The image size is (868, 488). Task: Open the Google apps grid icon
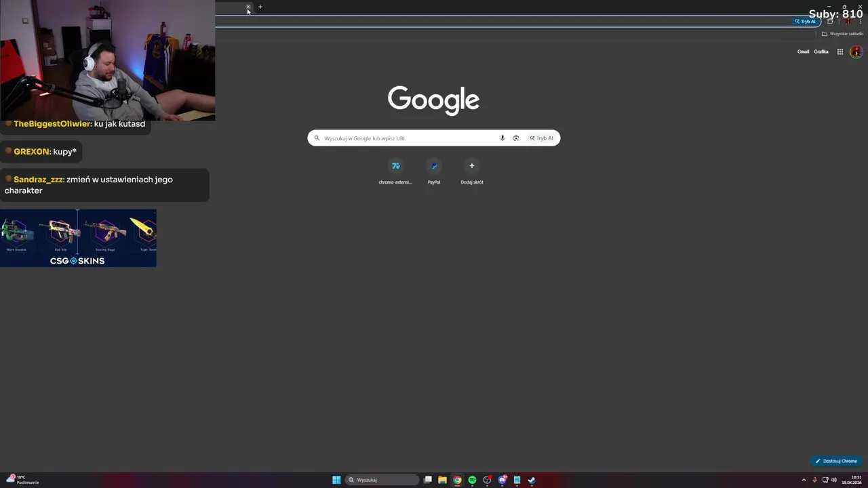[x=840, y=52]
